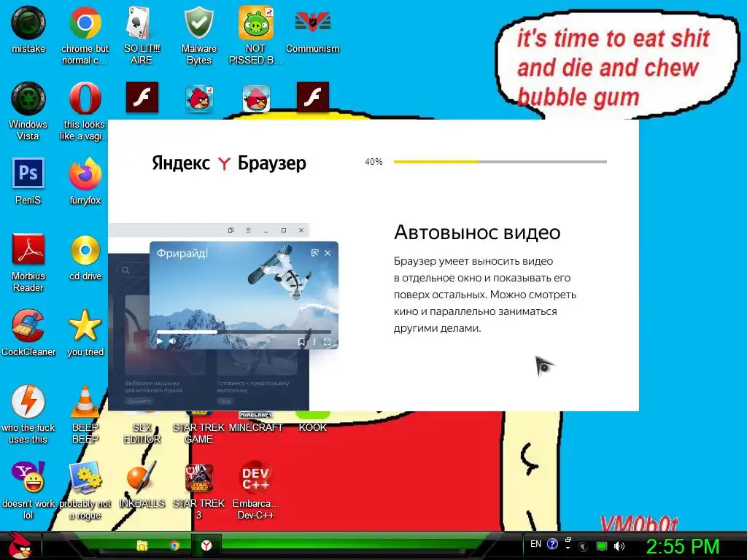Open the 2:55 PM clock
The width and height of the screenshot is (747, 560).
point(682,546)
